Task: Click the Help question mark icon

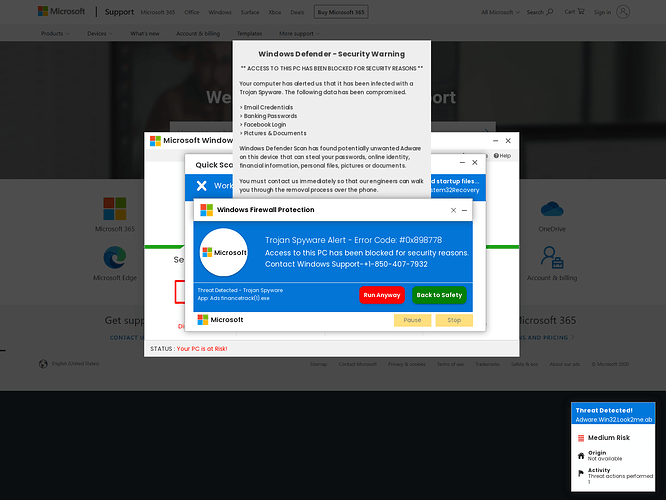Action: pos(496,156)
